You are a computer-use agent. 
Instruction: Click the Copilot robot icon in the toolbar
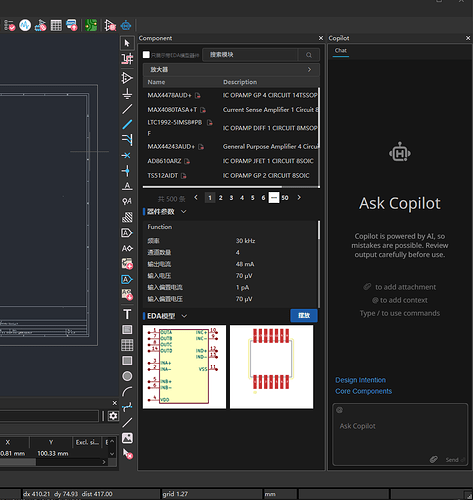click(x=126, y=25)
